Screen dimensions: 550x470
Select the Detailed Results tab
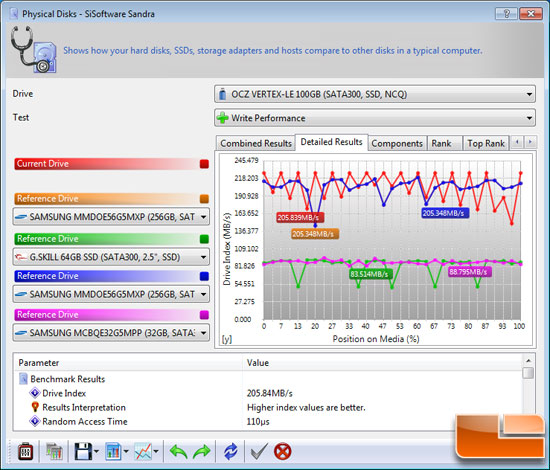tap(331, 142)
